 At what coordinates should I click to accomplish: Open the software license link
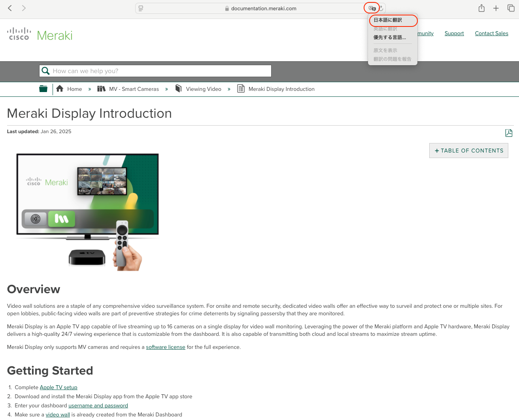point(165,347)
